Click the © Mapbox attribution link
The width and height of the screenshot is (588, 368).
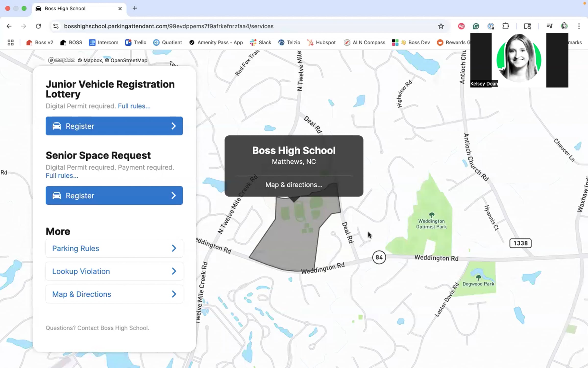pyautogui.click(x=90, y=60)
